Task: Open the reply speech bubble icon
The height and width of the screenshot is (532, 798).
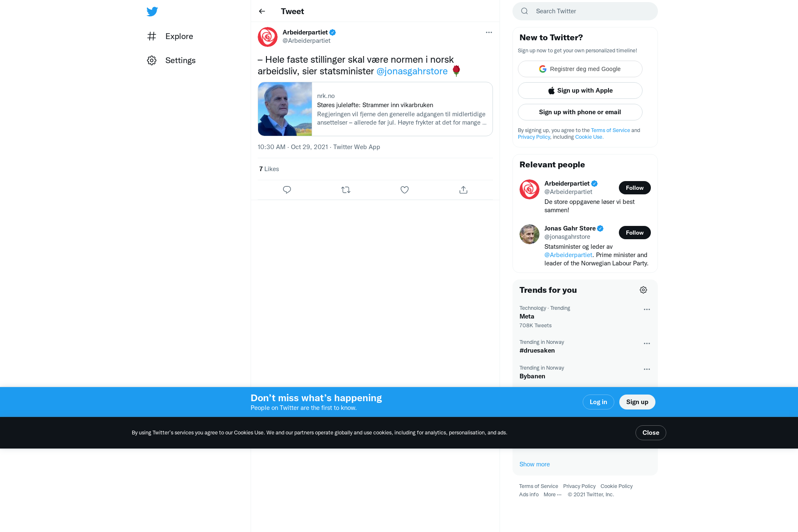Action: click(287, 190)
